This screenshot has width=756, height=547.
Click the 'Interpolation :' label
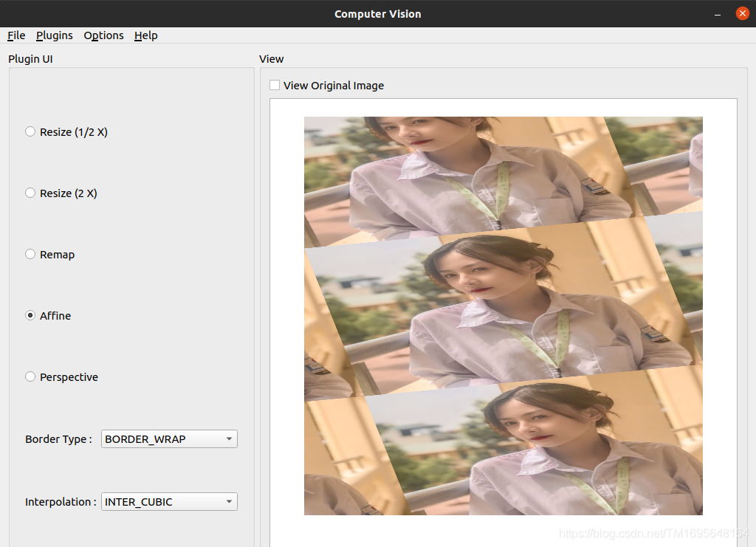point(61,502)
